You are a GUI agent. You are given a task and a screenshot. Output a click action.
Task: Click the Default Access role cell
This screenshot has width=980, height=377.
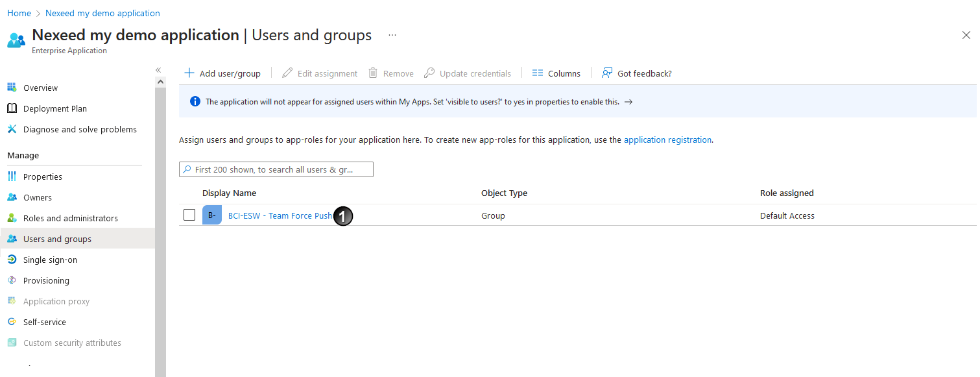pos(787,215)
